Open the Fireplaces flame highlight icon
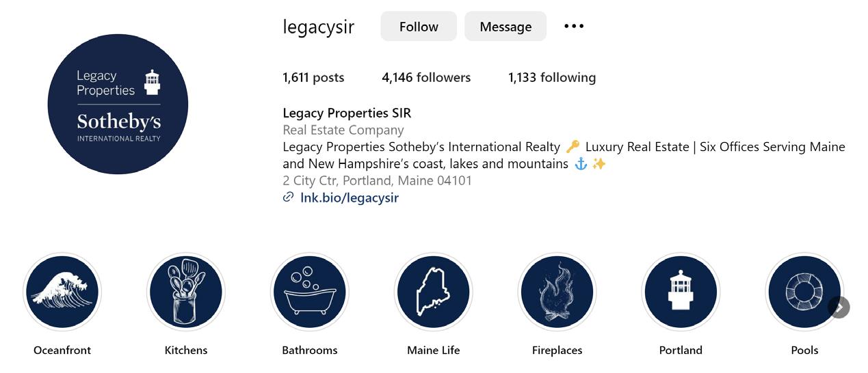 [x=557, y=292]
